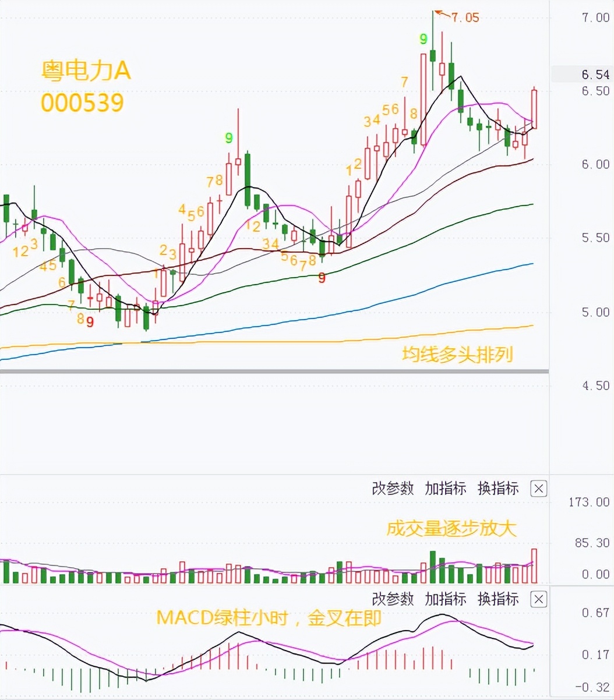Click the tallest rightmost red volume bar

coord(534,565)
